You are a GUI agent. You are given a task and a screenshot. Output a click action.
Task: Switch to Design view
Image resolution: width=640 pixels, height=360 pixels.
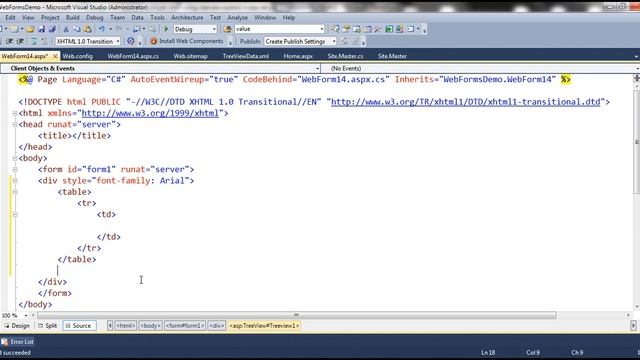click(x=17, y=326)
